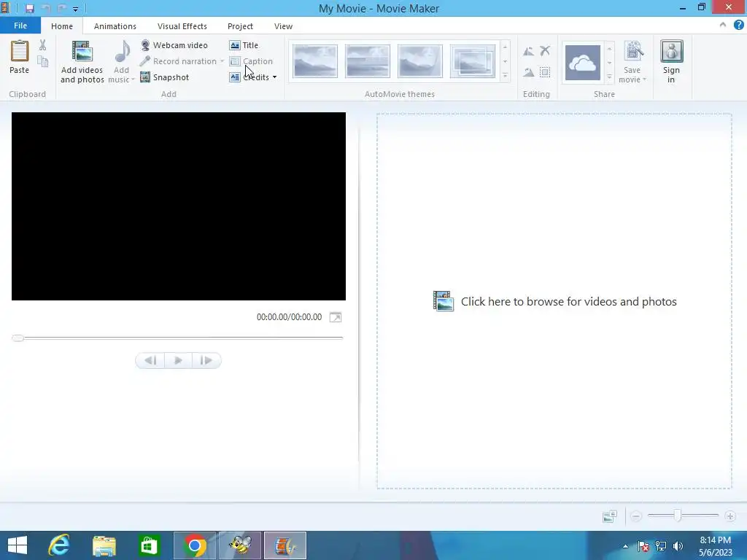
Task: Click the Next frame button
Action: 206,360
